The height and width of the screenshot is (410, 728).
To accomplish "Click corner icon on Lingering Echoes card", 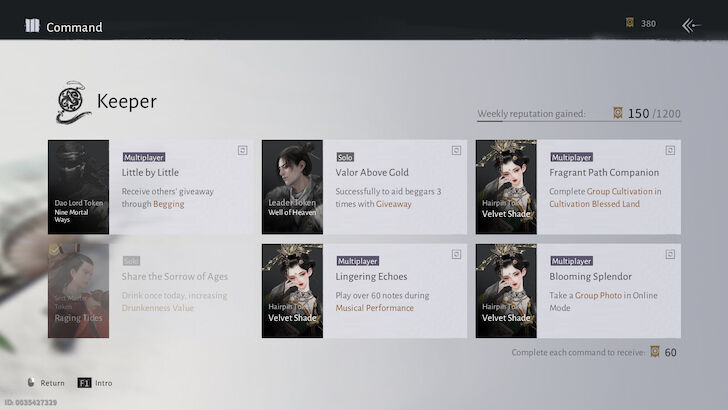I will [x=456, y=255].
